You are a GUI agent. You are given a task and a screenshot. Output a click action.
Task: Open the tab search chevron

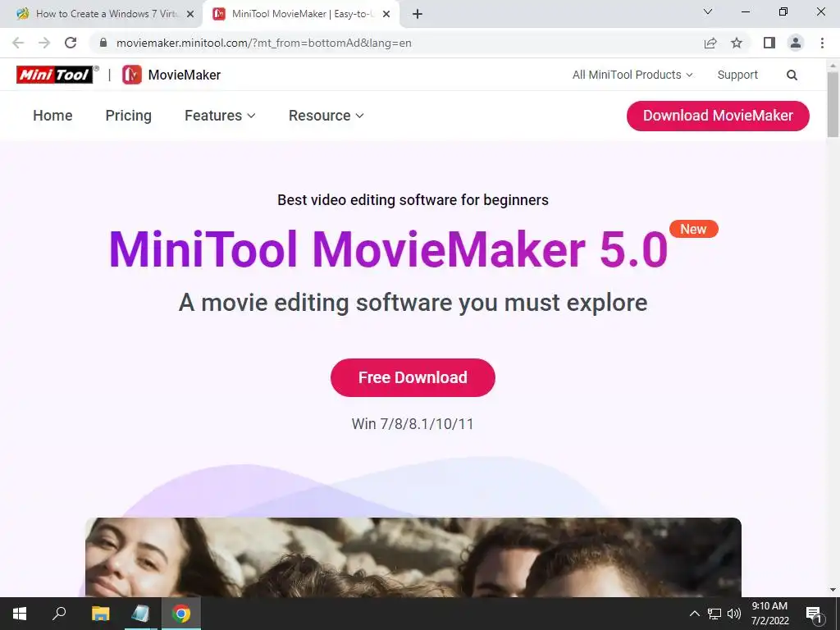[708, 11]
